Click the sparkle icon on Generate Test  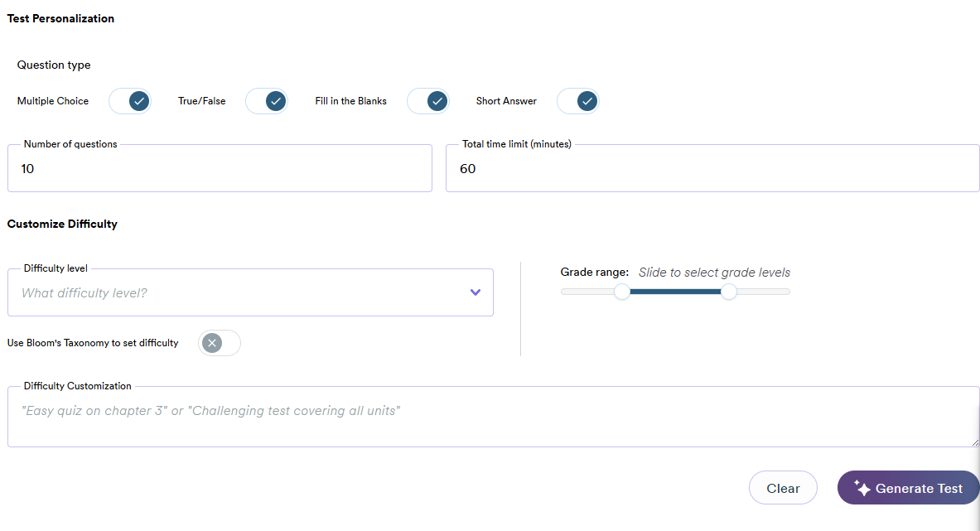[x=862, y=489]
